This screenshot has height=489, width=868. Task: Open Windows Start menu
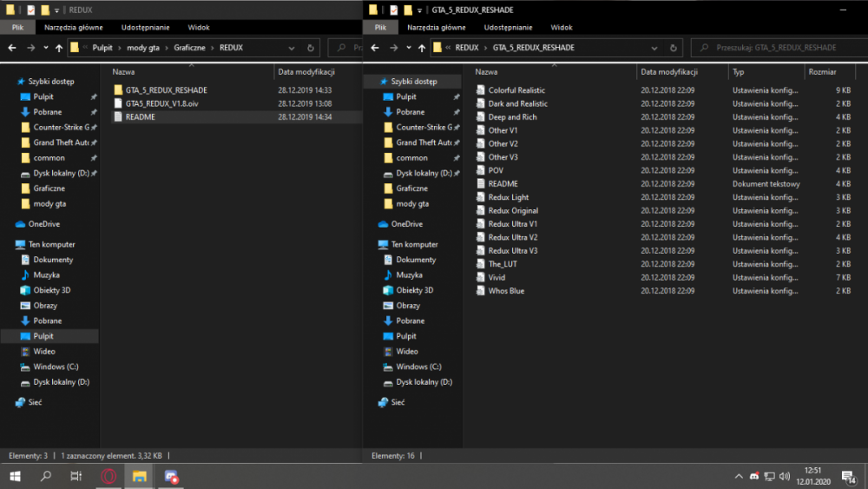[x=16, y=476]
